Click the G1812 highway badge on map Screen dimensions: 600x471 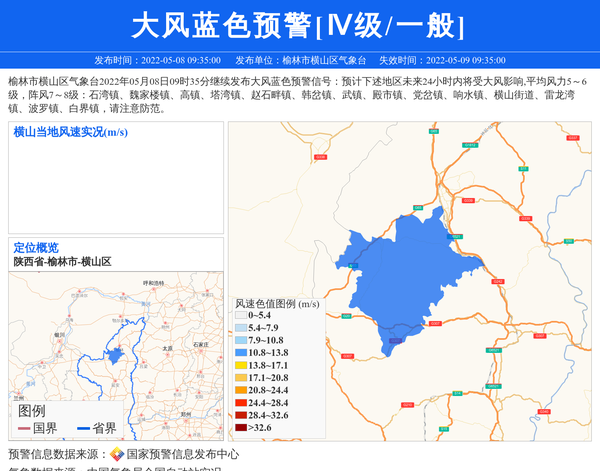click(470, 145)
